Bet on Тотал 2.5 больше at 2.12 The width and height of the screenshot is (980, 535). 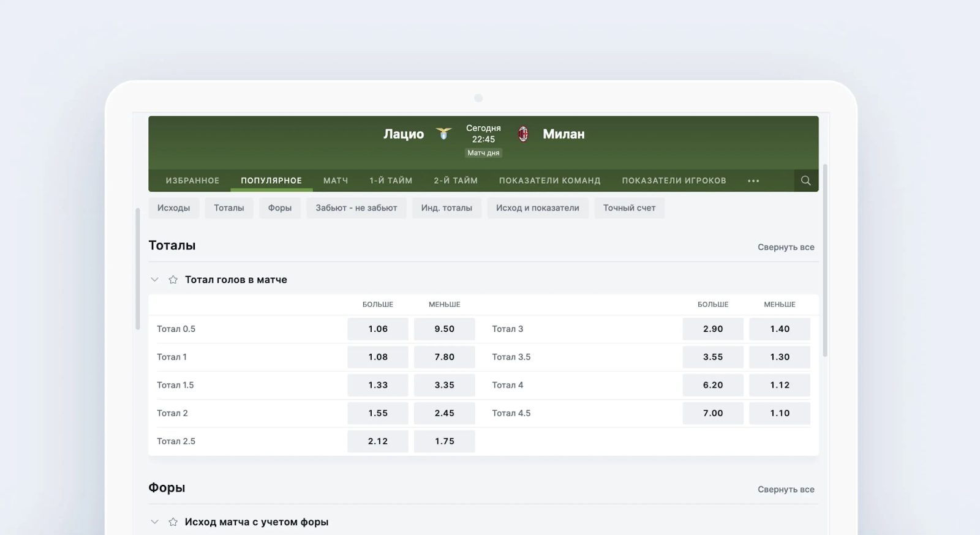pyautogui.click(x=377, y=441)
